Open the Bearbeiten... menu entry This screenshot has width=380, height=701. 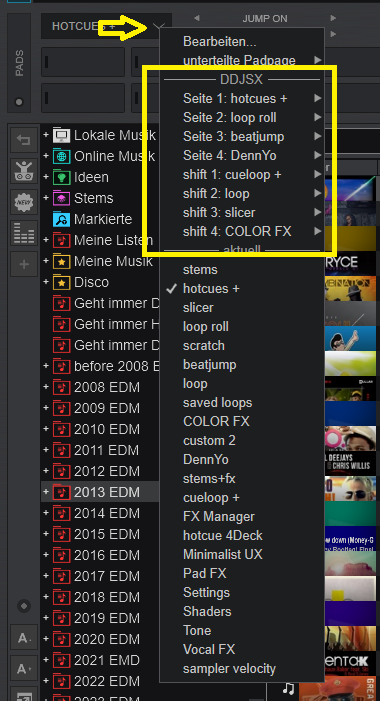pos(220,42)
